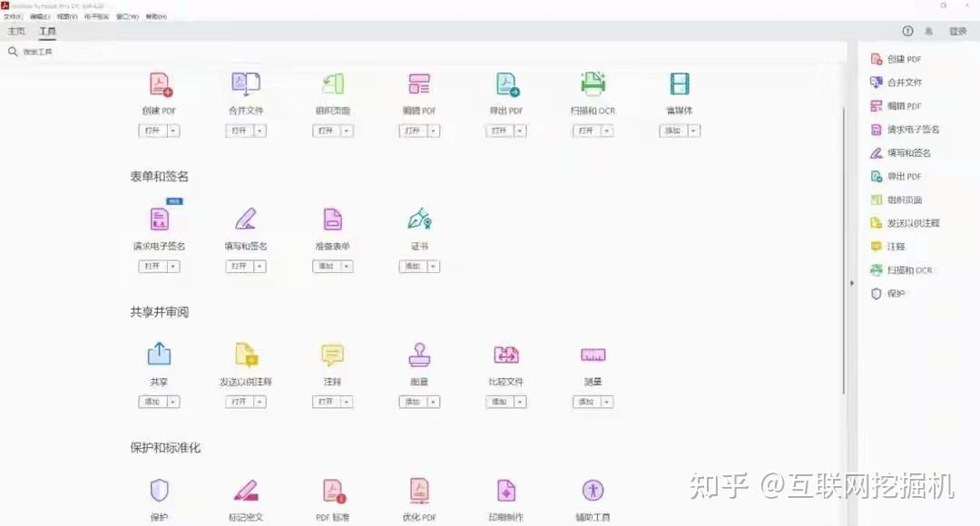Click the 扫描和 OCR printer icon in main grid
The height and width of the screenshot is (526, 980).
click(593, 83)
